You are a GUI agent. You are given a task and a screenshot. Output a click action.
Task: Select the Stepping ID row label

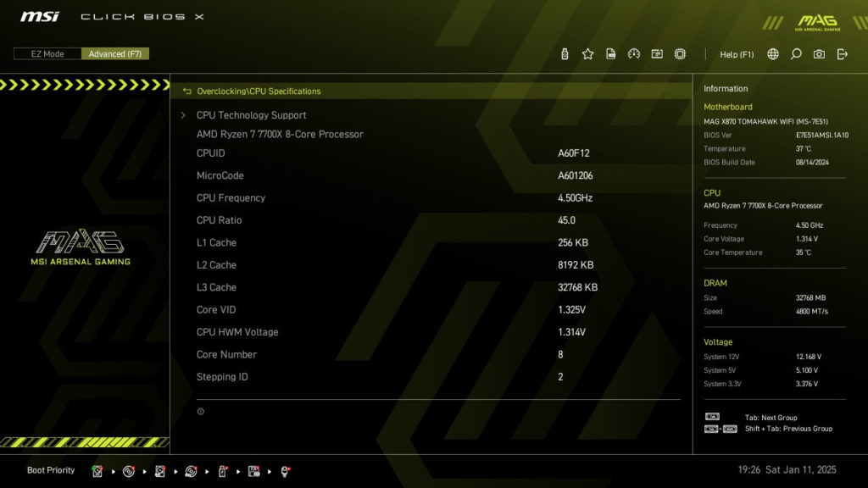point(222,377)
